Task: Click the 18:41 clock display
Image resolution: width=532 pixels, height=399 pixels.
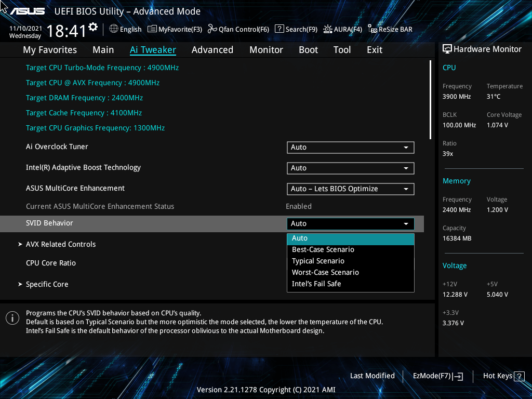Action: (x=66, y=31)
